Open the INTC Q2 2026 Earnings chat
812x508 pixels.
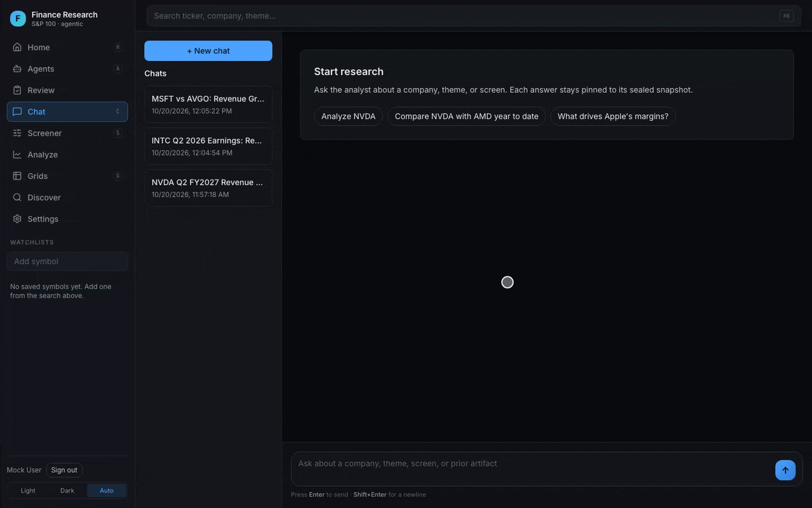point(208,146)
